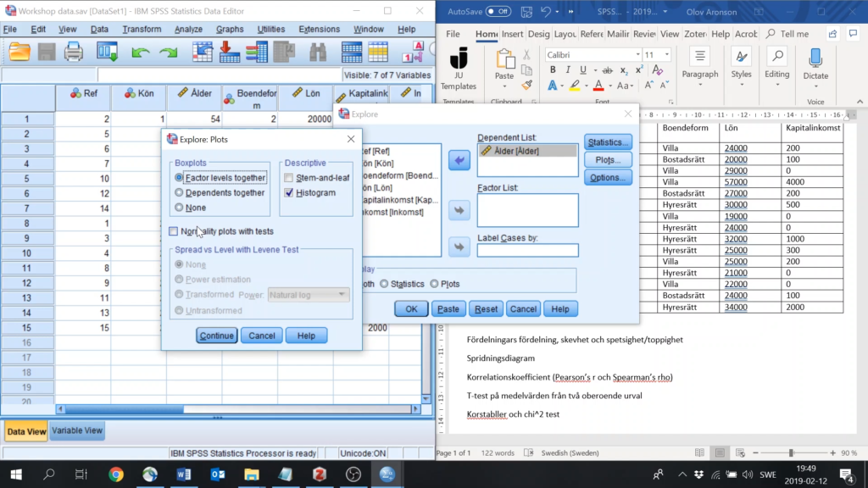Click the Decrease Font Size icon
Image resolution: width=868 pixels, height=488 pixels.
pos(665,86)
